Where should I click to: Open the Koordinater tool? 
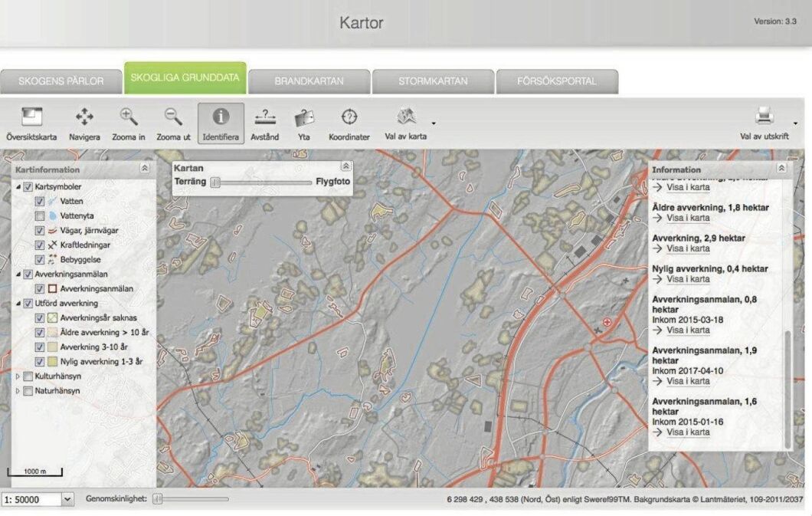click(349, 117)
